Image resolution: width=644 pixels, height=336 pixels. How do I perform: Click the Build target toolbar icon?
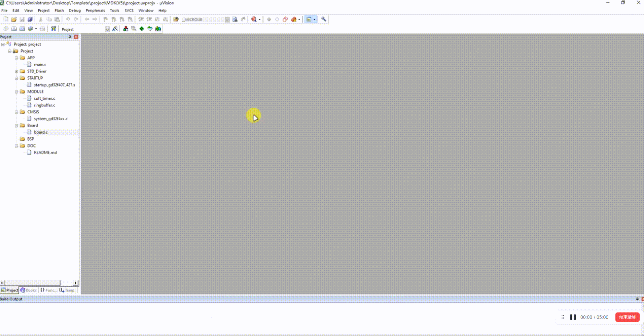click(14, 29)
